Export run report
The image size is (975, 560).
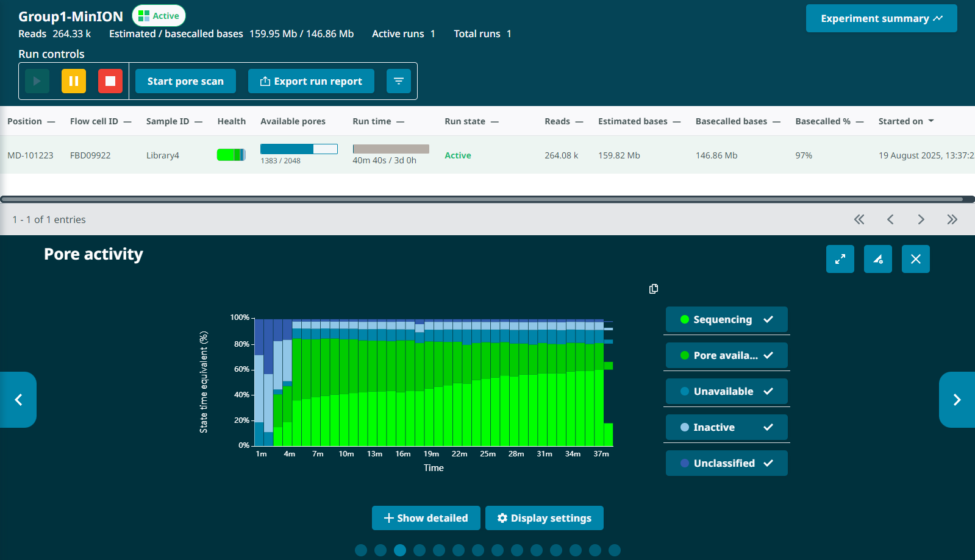click(x=311, y=81)
